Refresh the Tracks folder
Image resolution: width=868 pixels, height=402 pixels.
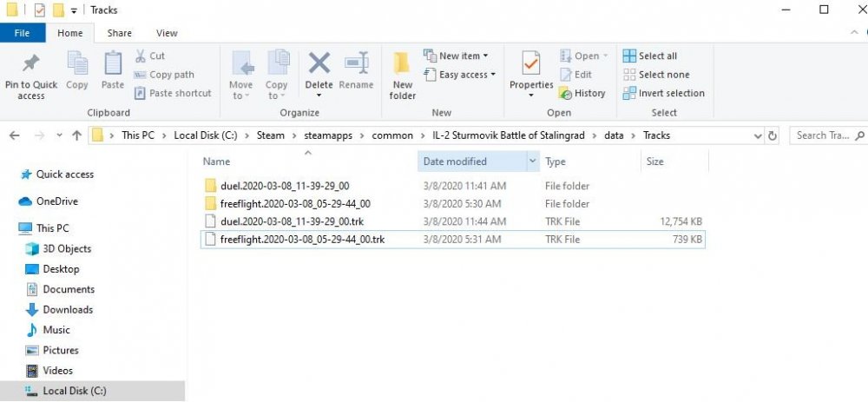pos(773,135)
